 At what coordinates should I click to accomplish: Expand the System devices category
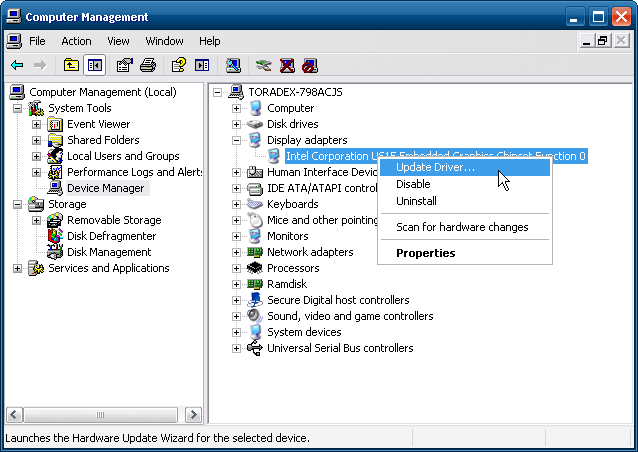point(236,332)
